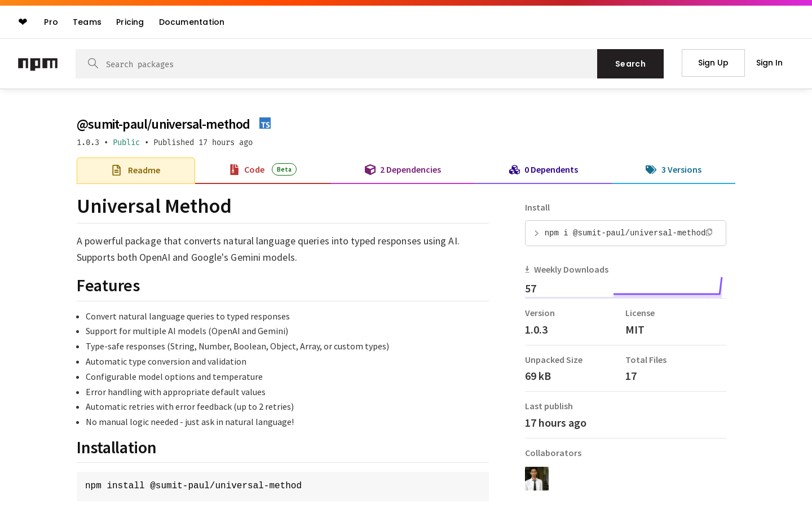Click the Search button
The image size is (812, 508).
pyautogui.click(x=630, y=64)
